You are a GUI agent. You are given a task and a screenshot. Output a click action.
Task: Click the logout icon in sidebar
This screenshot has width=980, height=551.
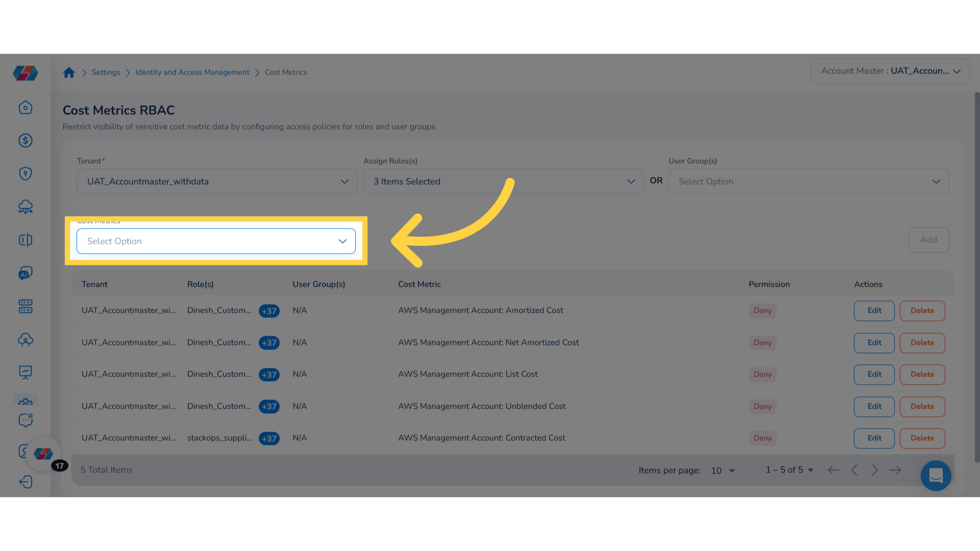click(26, 482)
